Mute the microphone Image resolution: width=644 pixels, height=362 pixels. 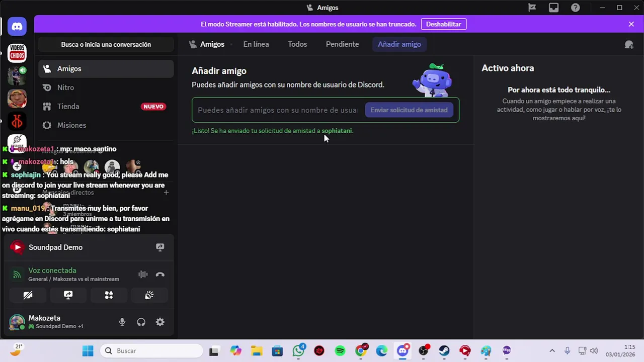pyautogui.click(x=122, y=322)
